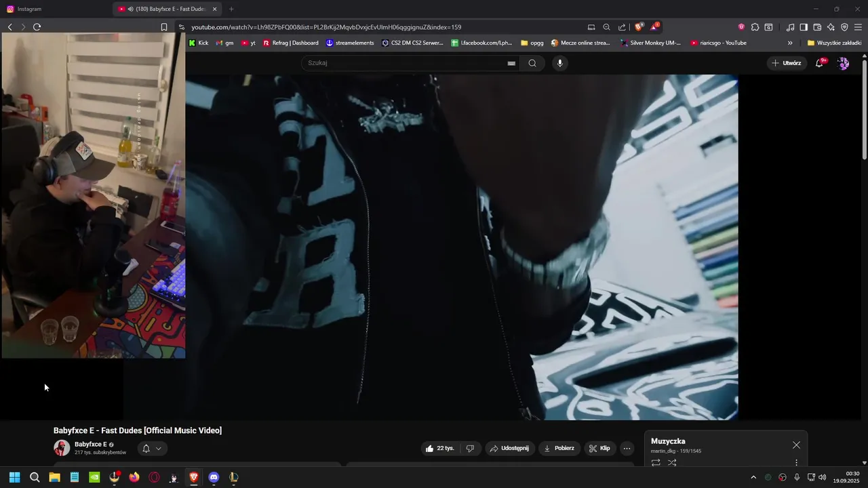
Task: Toggle playlist shuffle in Muzyczka panel
Action: click(x=672, y=463)
